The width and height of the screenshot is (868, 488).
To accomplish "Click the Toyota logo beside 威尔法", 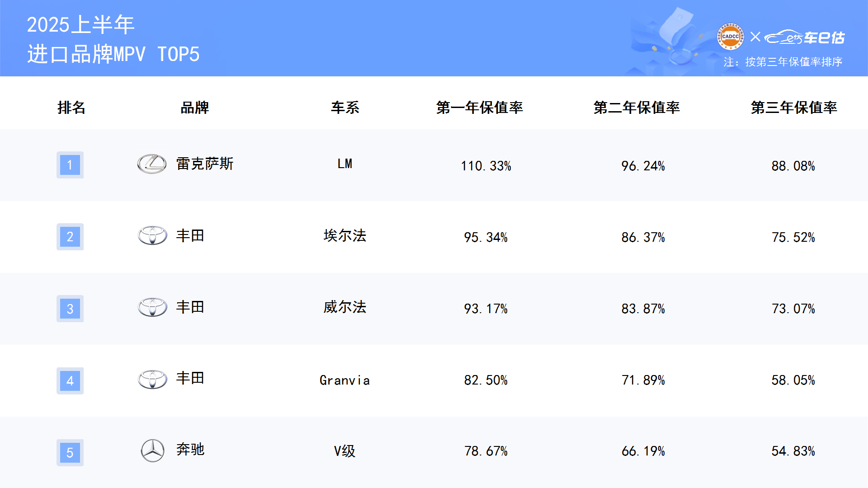I will (x=152, y=307).
